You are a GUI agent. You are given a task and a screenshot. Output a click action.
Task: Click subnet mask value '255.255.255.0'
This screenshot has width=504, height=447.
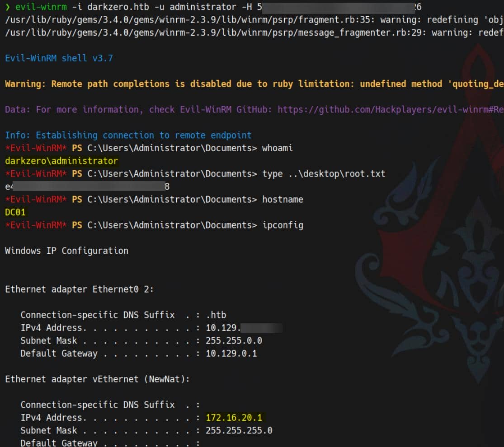239,430
